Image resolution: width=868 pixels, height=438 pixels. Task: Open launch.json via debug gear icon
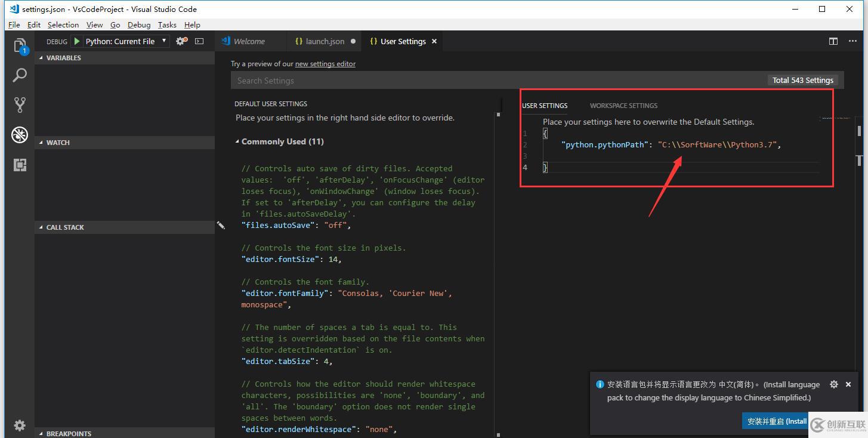coord(182,41)
